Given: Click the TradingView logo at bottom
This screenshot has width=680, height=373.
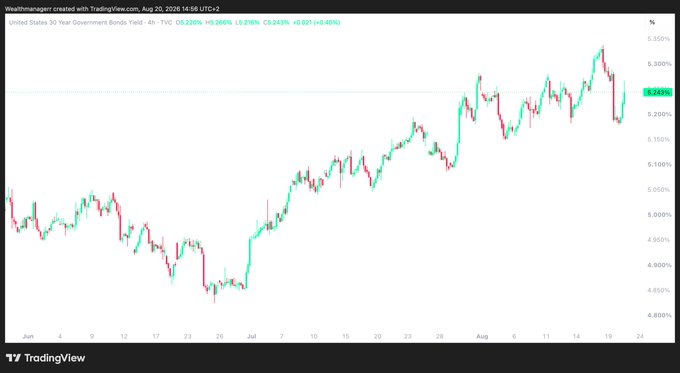Looking at the screenshot, I should pyautogui.click(x=46, y=358).
